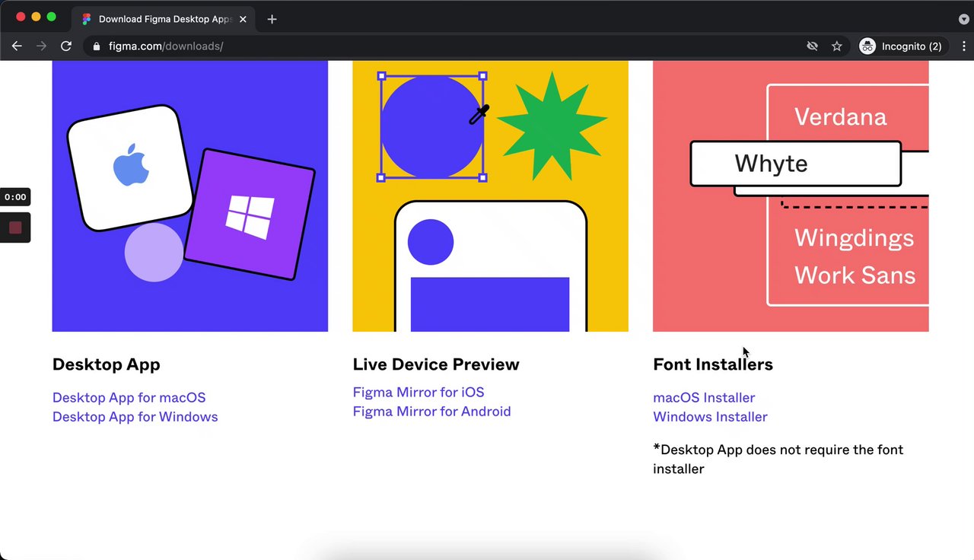Open Desktop App for macOS link
Image resolution: width=974 pixels, height=560 pixels.
click(129, 397)
